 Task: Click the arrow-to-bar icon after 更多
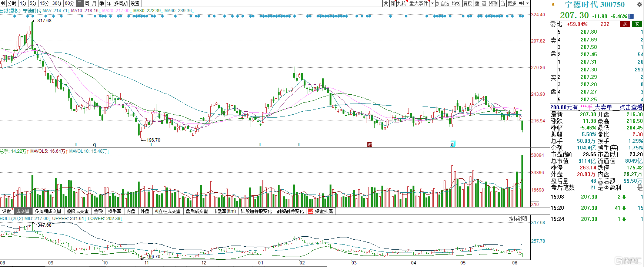coord(521,3)
